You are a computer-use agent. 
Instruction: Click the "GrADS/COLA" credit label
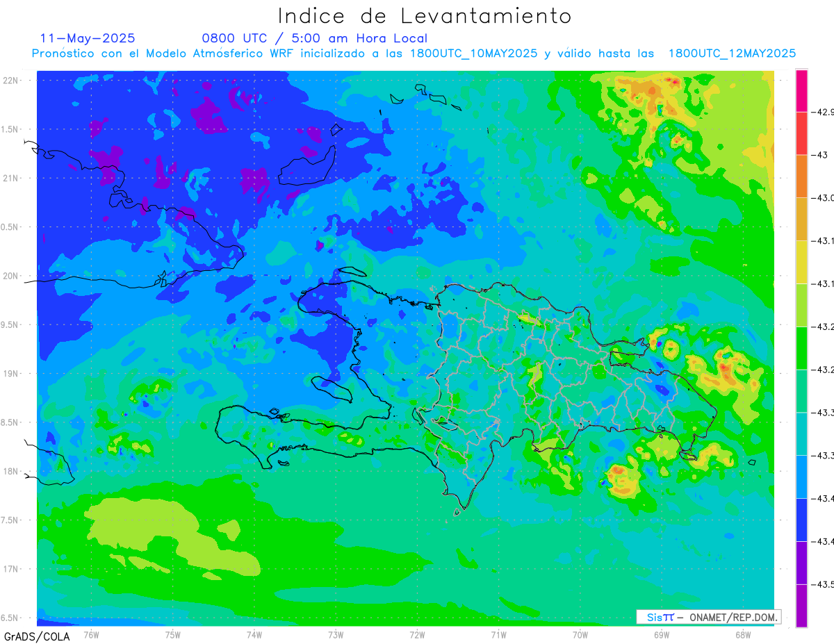coord(37,636)
